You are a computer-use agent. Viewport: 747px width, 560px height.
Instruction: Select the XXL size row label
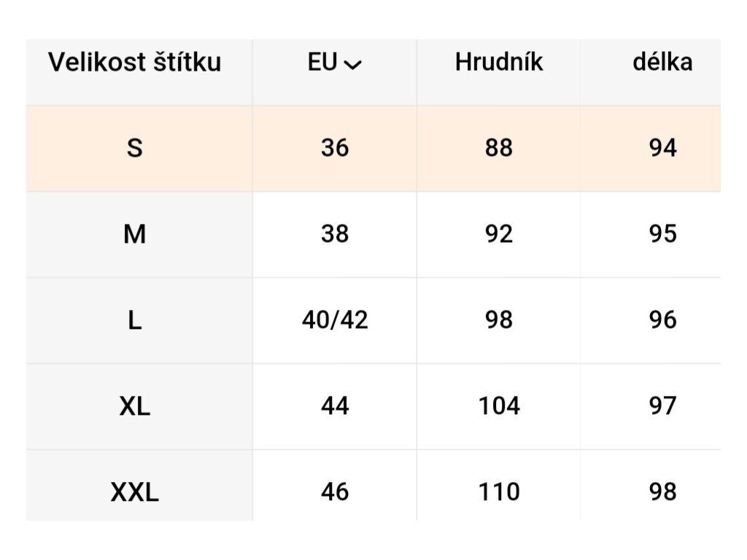point(135,492)
